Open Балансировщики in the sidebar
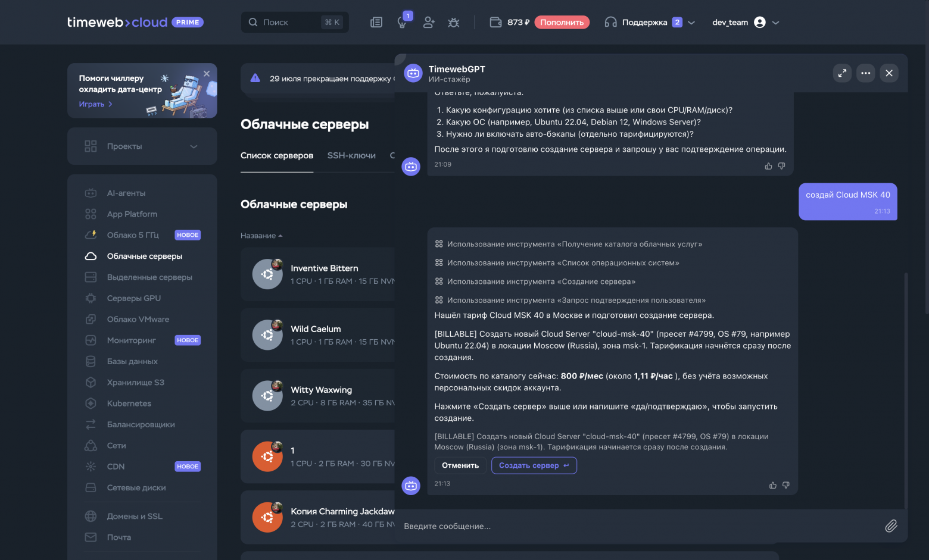Screen dimensions: 929x560 pyautogui.click(x=142, y=424)
